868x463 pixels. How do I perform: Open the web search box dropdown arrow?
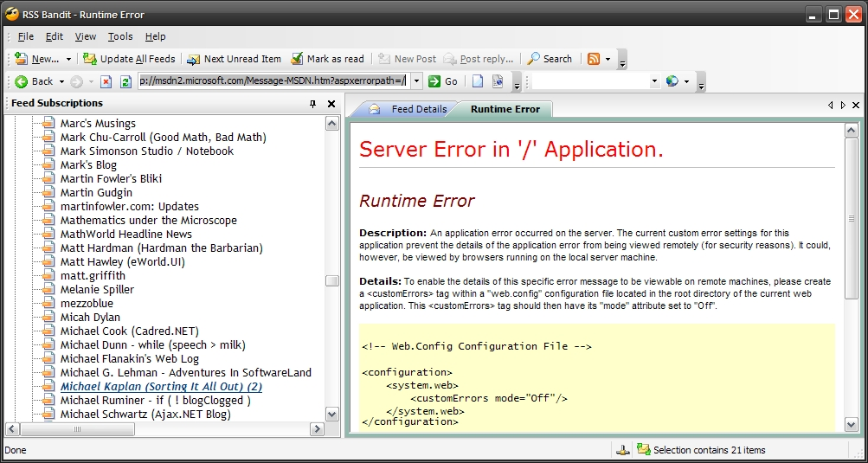click(x=655, y=81)
